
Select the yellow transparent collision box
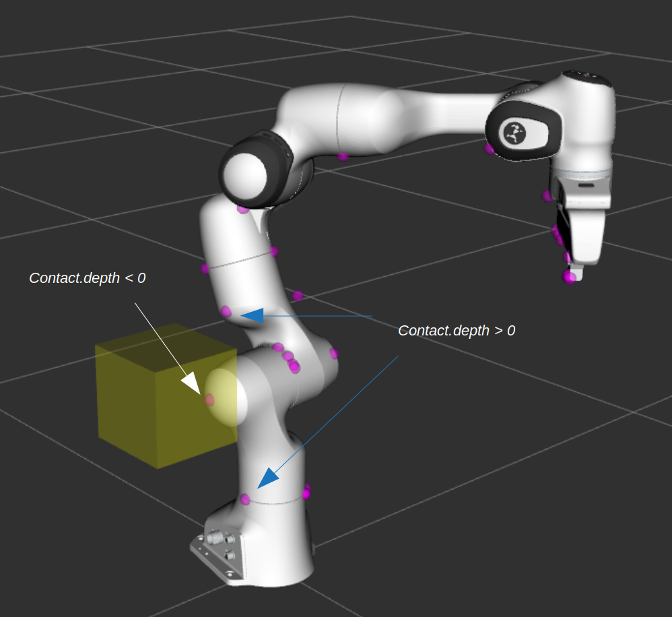point(166,396)
